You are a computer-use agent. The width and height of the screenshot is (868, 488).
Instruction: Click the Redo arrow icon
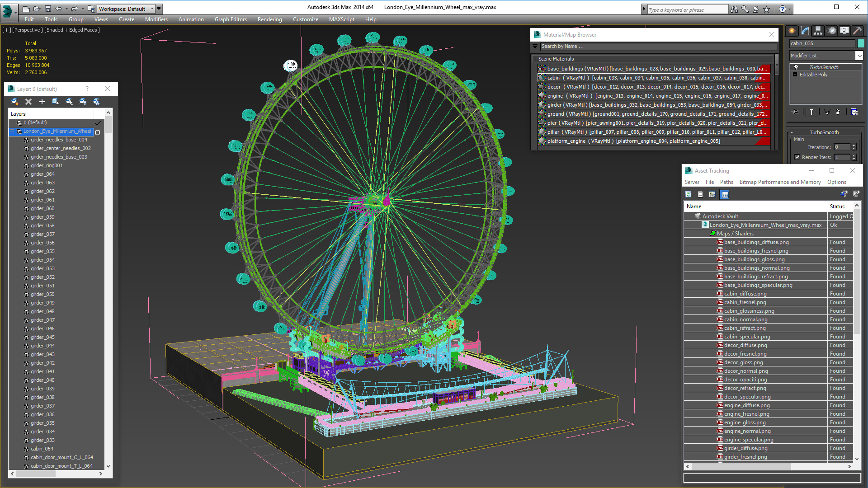coord(75,9)
